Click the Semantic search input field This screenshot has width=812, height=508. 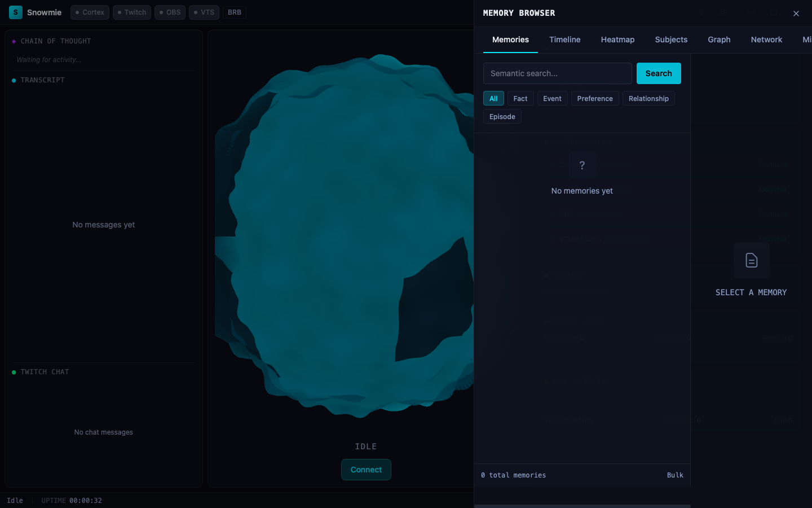(558, 73)
